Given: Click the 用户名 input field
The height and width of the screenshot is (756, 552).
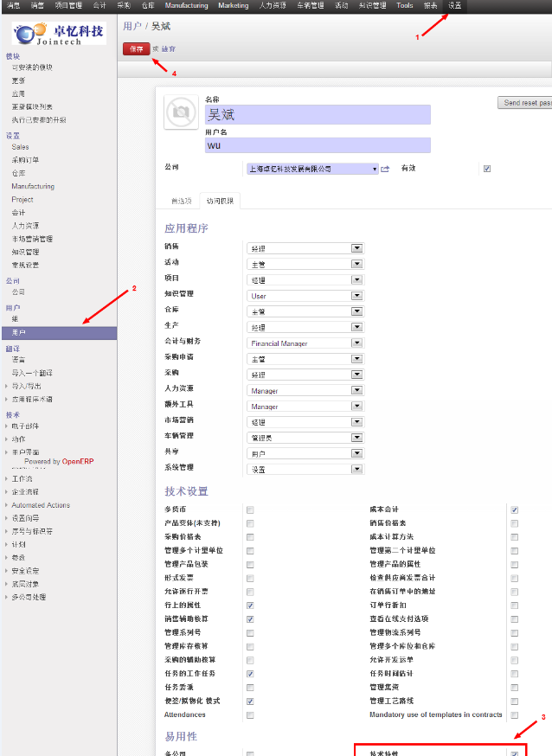Looking at the screenshot, I should pyautogui.click(x=317, y=145).
